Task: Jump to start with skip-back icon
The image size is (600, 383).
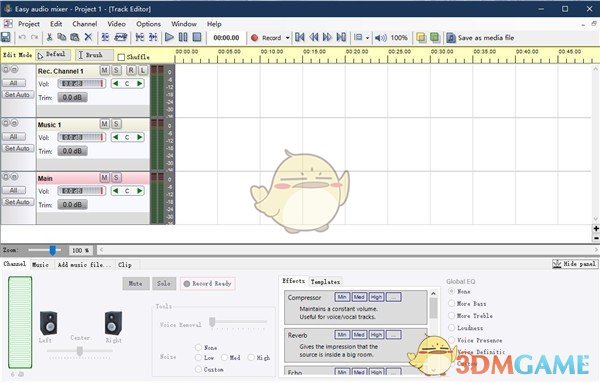Action: pos(300,37)
